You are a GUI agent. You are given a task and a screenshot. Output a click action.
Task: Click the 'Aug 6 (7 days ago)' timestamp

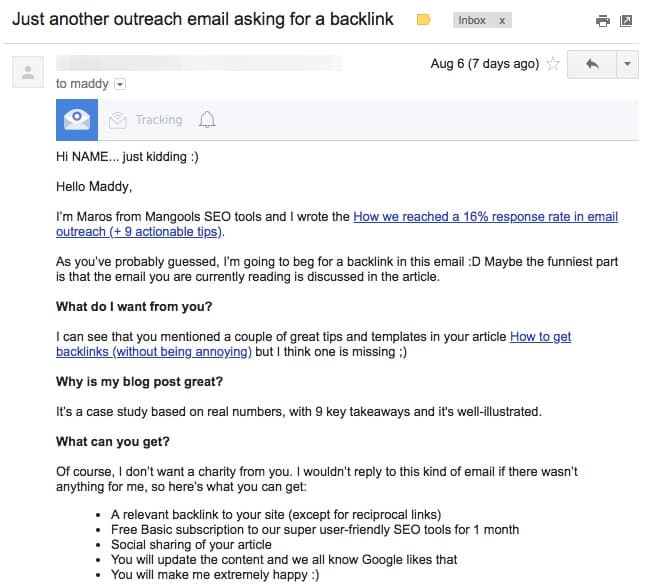485,64
